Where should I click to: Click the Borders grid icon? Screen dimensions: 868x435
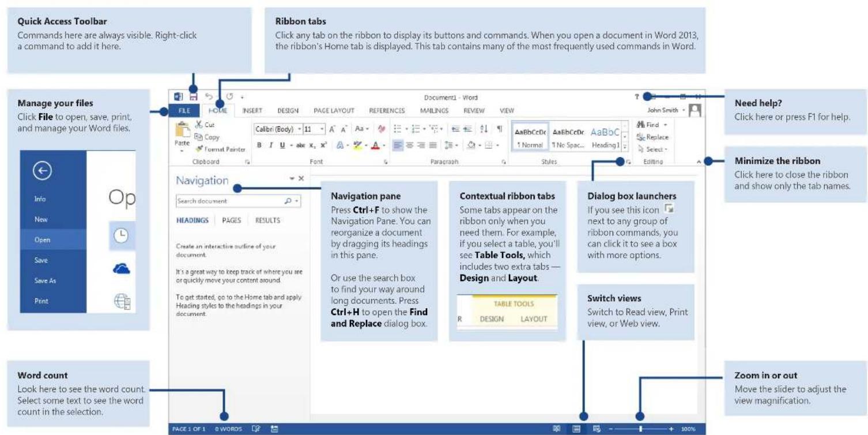(488, 145)
